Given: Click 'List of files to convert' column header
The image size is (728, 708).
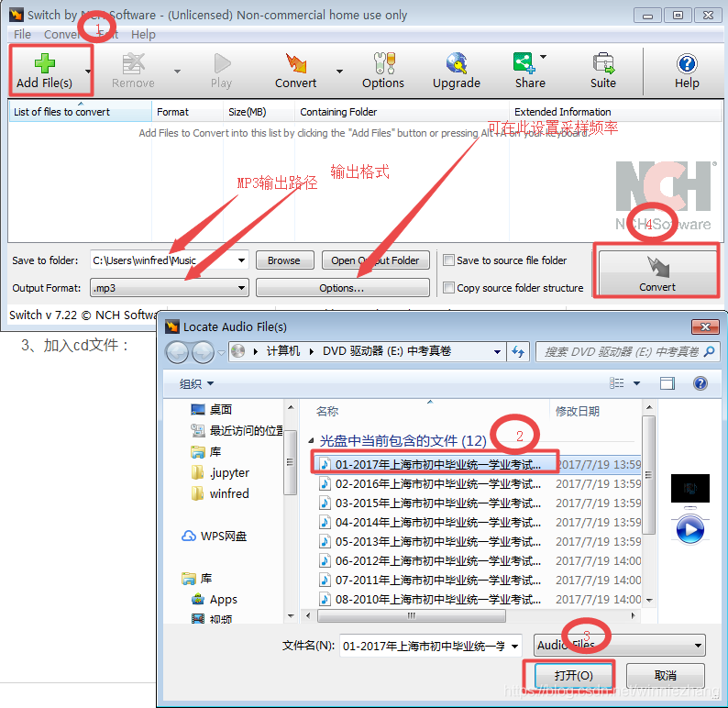Looking at the screenshot, I should 81,112.
